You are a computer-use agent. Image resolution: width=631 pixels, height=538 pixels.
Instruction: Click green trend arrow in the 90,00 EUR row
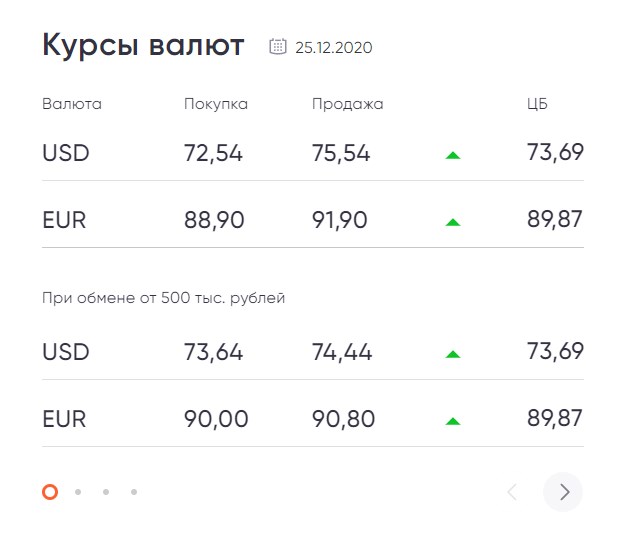click(x=453, y=421)
